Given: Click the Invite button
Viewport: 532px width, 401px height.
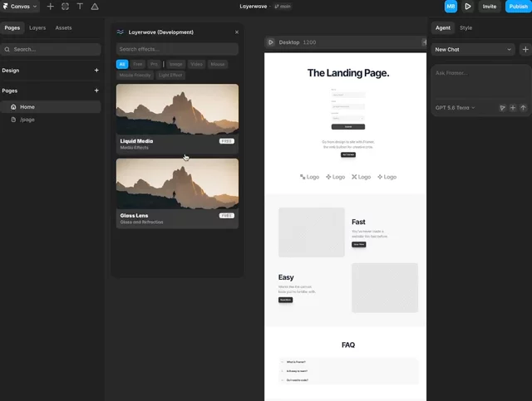Looking at the screenshot, I should pos(490,7).
